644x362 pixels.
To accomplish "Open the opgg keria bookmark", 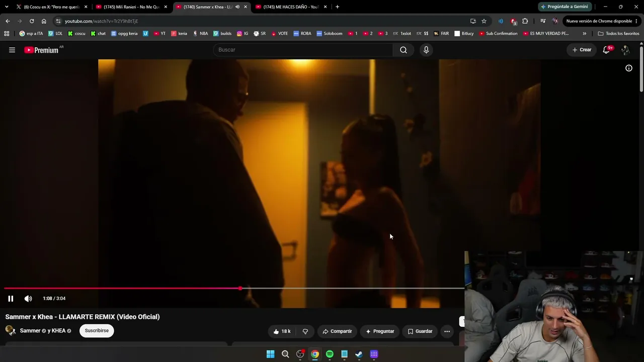I will click(124, 34).
